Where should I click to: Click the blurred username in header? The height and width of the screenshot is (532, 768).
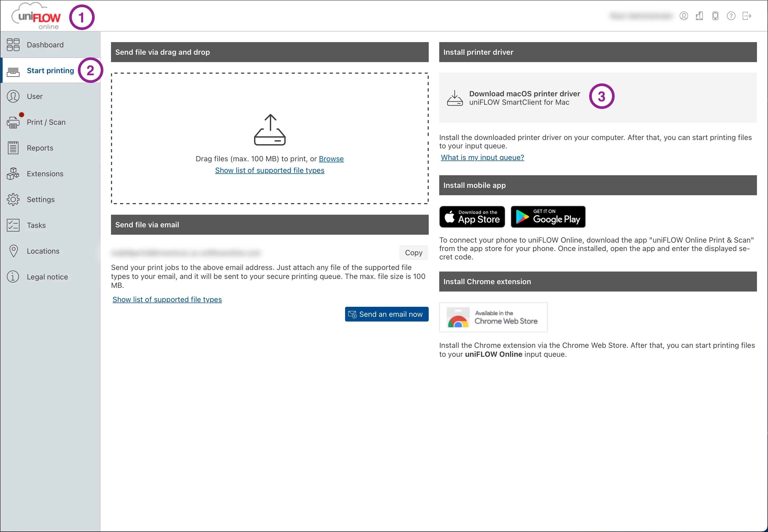click(x=641, y=16)
